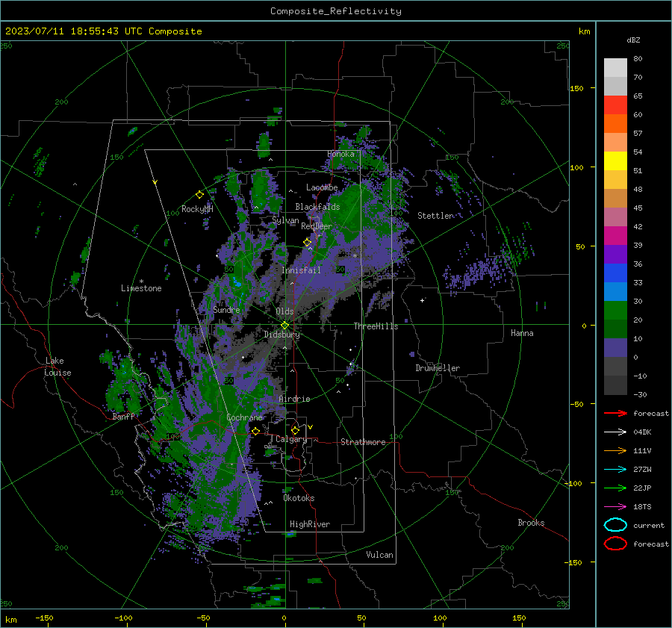Select the 20 dBZ green color swatch
Viewport: 672px width, 628px height.
(x=615, y=311)
